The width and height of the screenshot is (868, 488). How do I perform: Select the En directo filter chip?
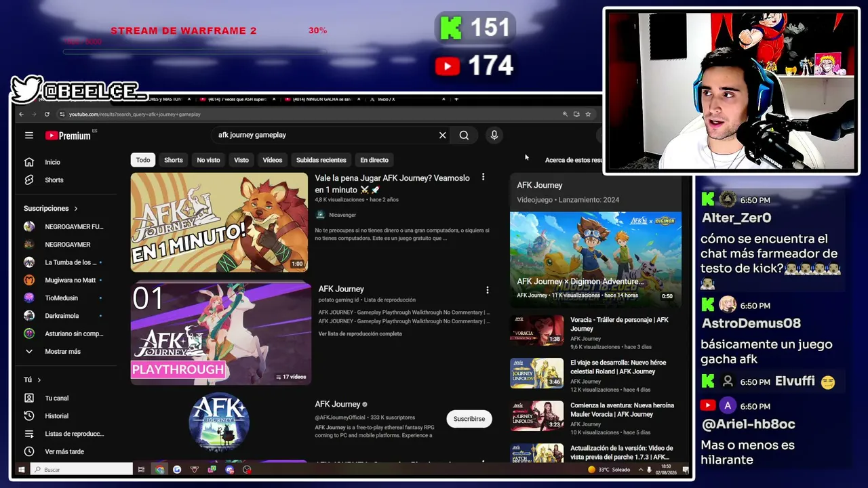(374, 160)
